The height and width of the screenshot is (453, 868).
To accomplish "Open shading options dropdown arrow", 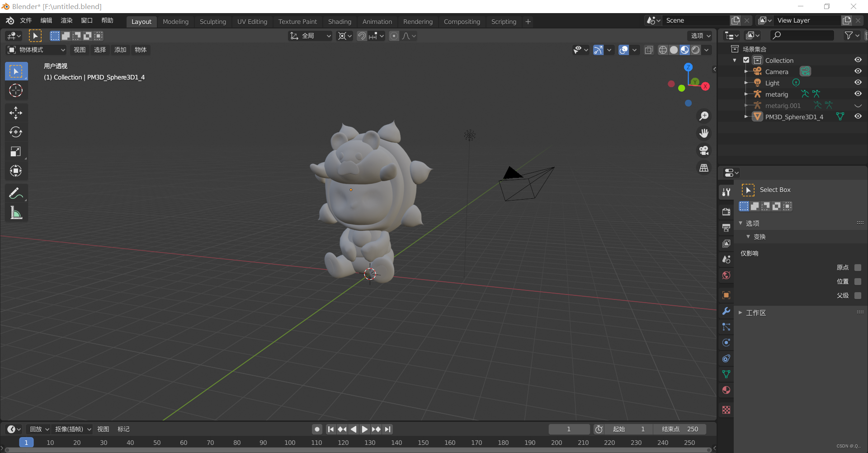I will [707, 50].
